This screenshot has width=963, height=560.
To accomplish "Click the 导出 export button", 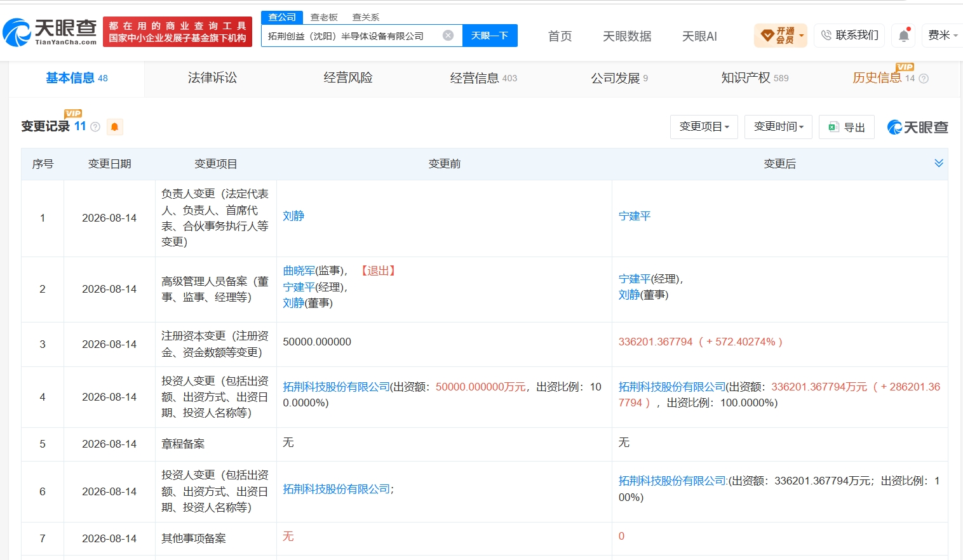I will 847,127.
